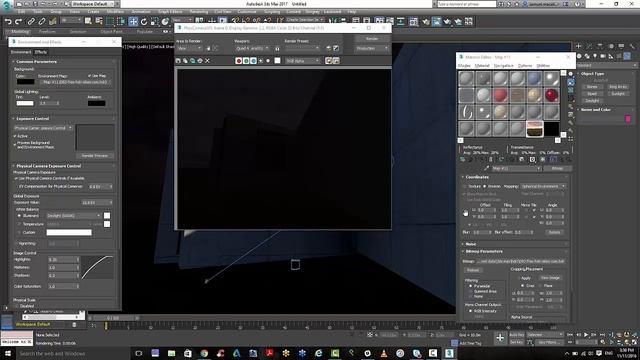The height and width of the screenshot is (360, 640).
Task: Switch to the Environment tab
Action: click(x=21, y=52)
